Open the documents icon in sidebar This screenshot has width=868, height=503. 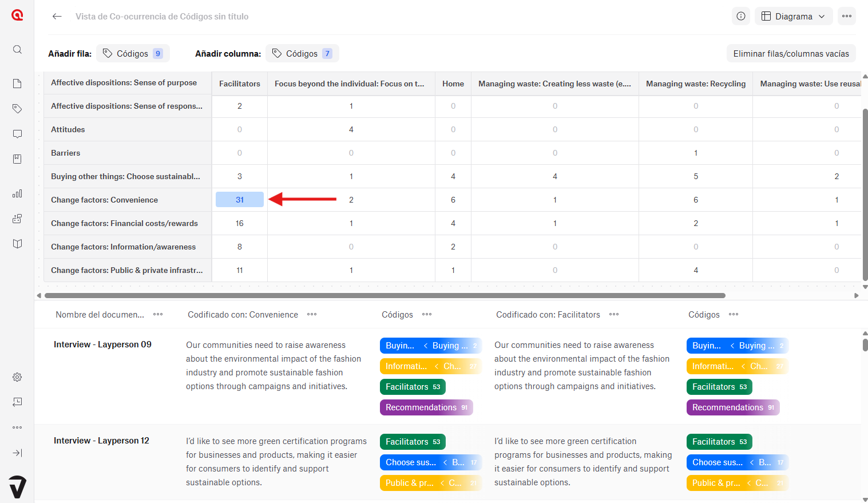(17, 84)
